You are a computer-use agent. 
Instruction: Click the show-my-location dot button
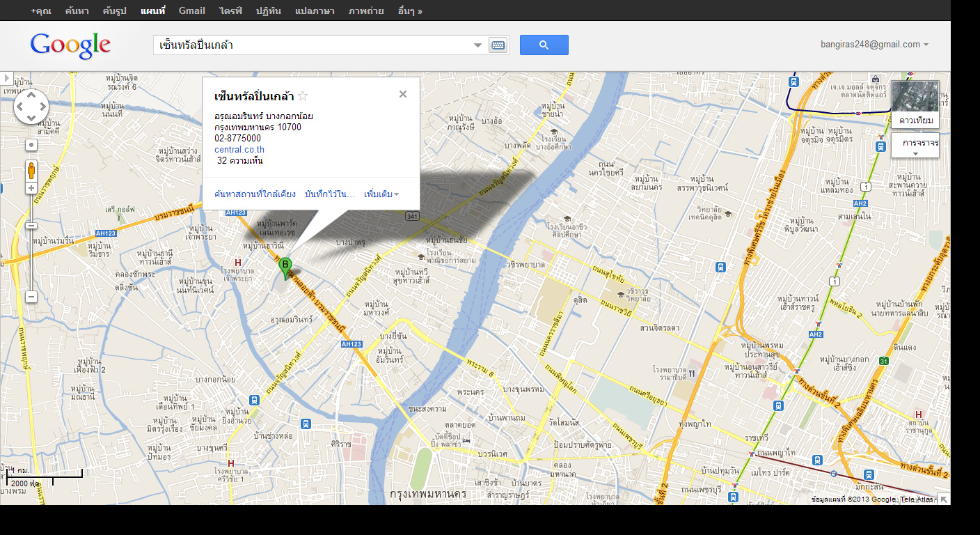pyautogui.click(x=31, y=145)
